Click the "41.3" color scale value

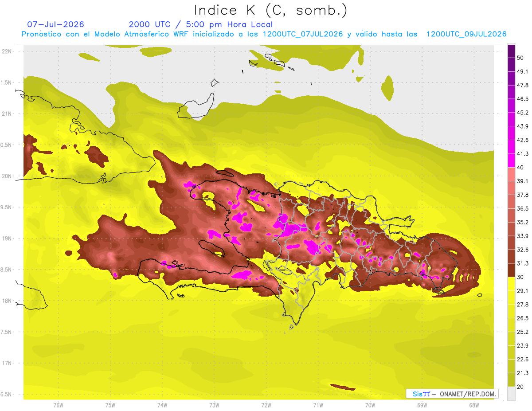pyautogui.click(x=523, y=154)
